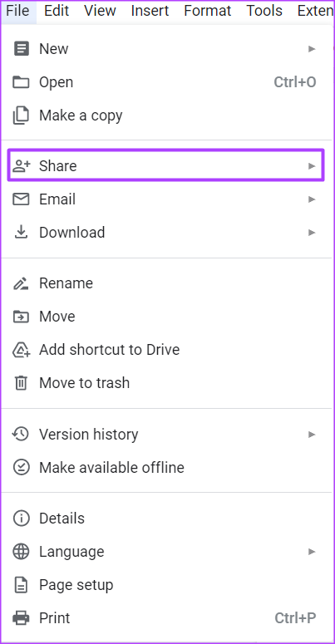Click the Move to trash bin icon
The width and height of the screenshot is (335, 644).
[x=21, y=383]
